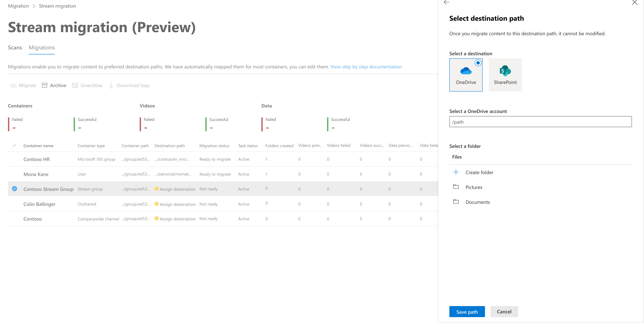The height and width of the screenshot is (323, 644).
Task: Click the back arrow in destination panel
Action: tap(447, 2)
